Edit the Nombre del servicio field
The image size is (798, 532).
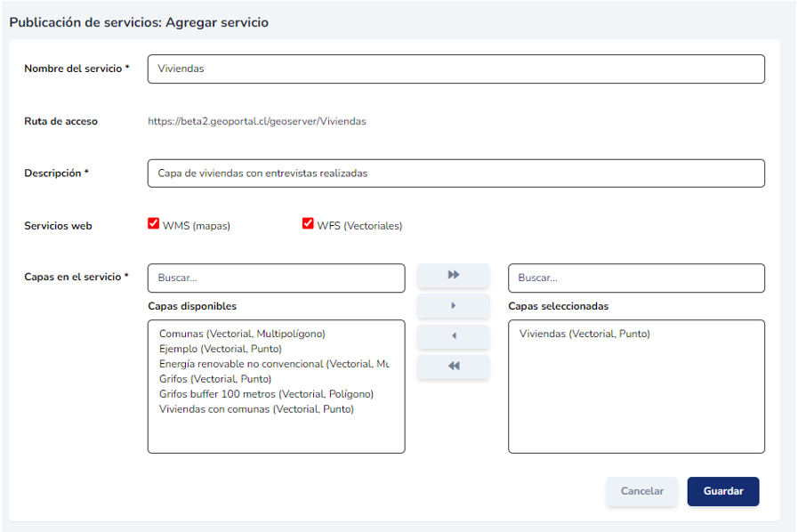coord(455,69)
